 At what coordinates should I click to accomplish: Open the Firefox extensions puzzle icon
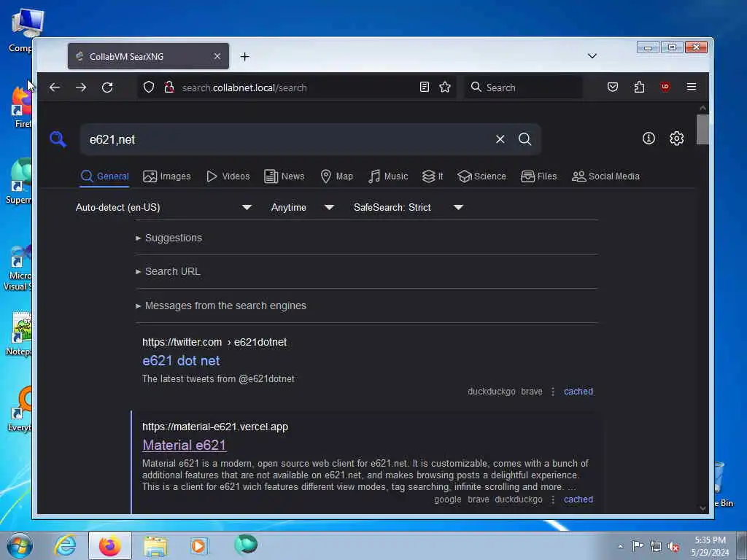point(639,87)
